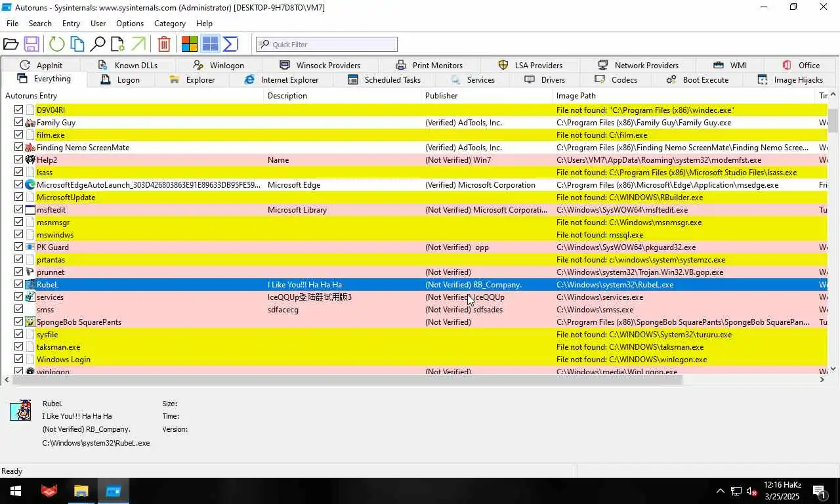The image size is (840, 504).
Task: Click the Refresh toolbar icon
Action: click(x=57, y=44)
